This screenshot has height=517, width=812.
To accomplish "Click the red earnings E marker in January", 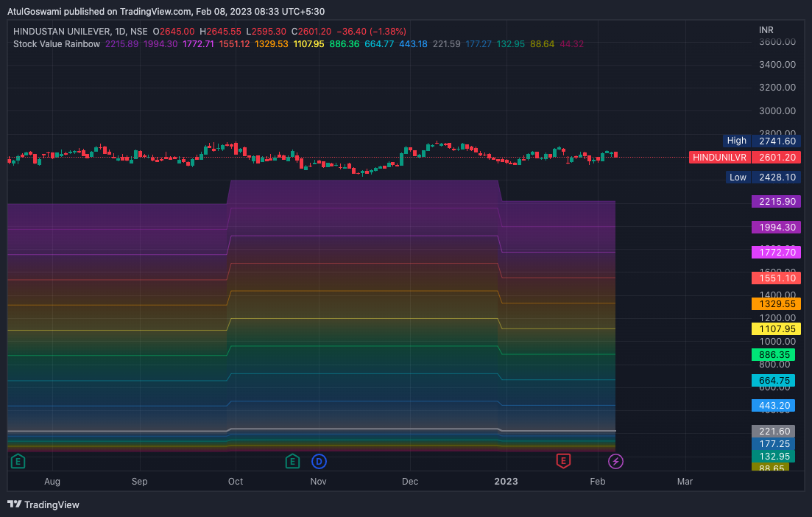I will (x=563, y=461).
